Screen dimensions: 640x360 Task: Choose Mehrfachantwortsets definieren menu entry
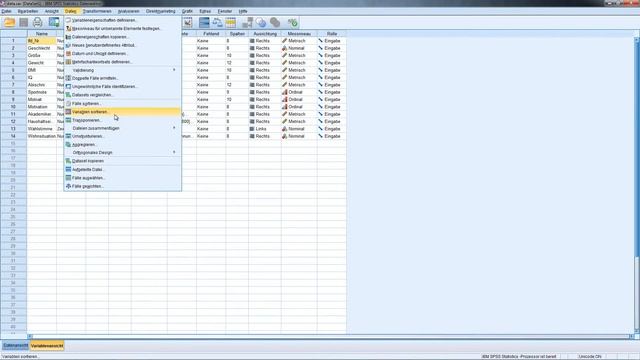(122, 62)
